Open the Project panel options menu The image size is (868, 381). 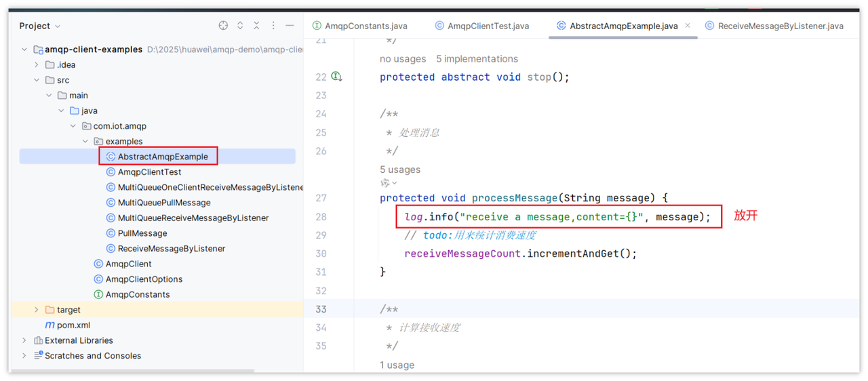coord(273,26)
